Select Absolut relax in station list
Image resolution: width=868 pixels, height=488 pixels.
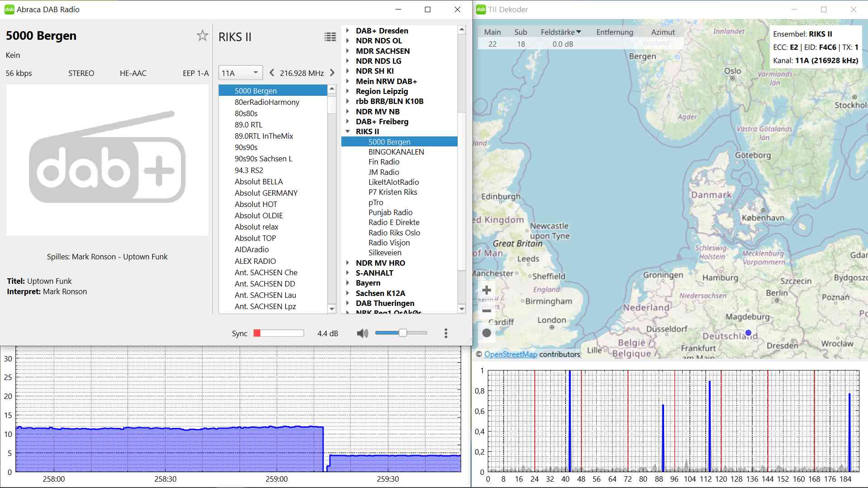click(256, 227)
